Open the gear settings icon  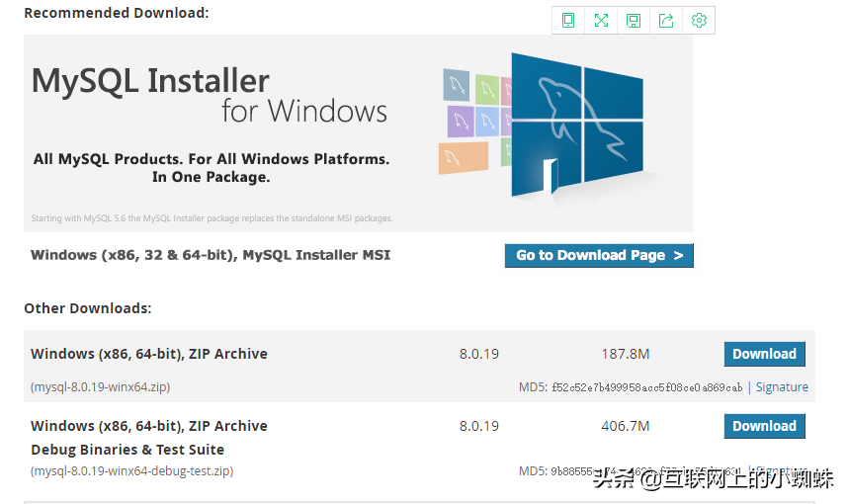point(699,21)
